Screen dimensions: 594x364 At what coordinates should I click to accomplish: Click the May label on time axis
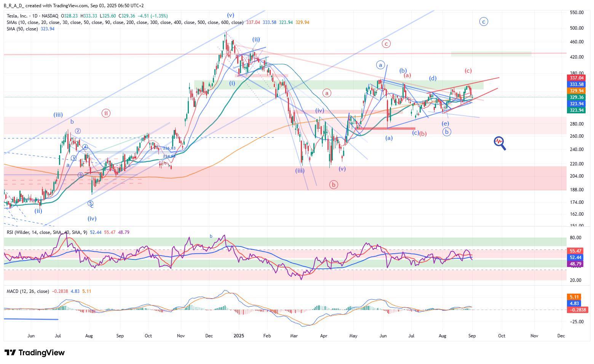click(x=353, y=336)
